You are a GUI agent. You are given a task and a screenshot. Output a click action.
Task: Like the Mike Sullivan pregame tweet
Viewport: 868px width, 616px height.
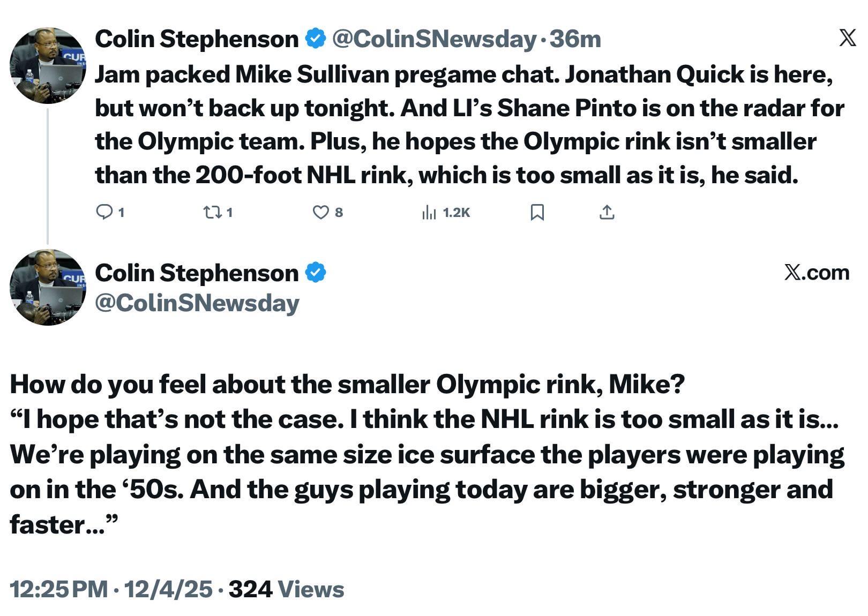coord(320,213)
